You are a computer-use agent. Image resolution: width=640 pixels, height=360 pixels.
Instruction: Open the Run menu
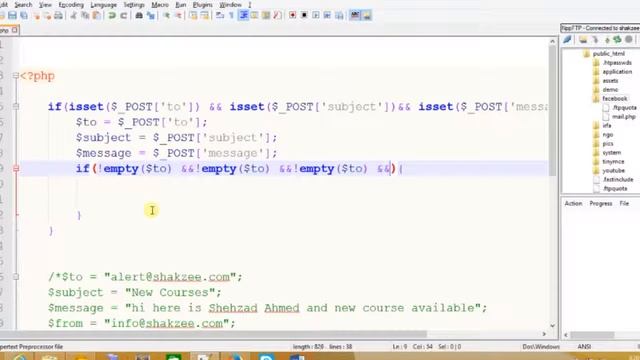[181, 5]
